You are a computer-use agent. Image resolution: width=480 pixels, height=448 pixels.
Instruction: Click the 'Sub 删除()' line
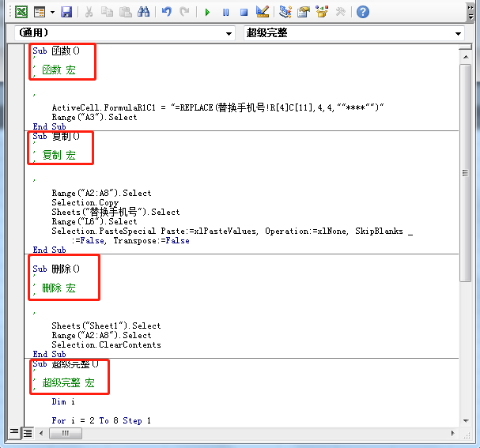pos(56,269)
